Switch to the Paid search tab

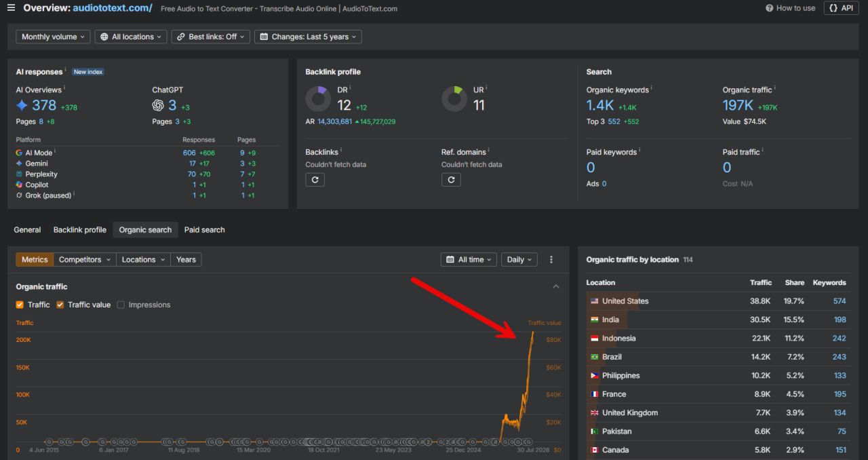tap(204, 230)
